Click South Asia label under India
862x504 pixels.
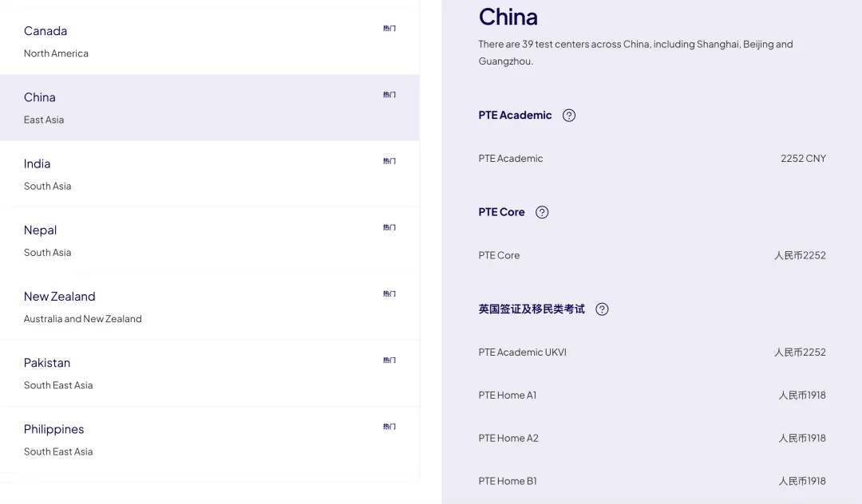pyautogui.click(x=47, y=186)
